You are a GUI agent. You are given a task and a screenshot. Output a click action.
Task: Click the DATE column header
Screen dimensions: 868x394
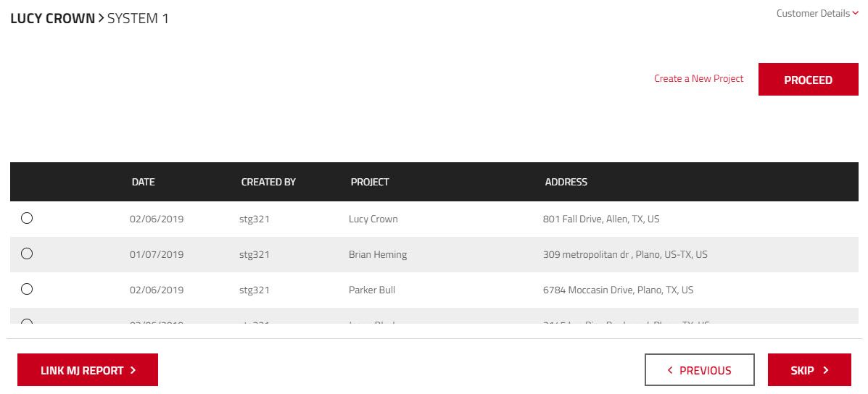[144, 182]
